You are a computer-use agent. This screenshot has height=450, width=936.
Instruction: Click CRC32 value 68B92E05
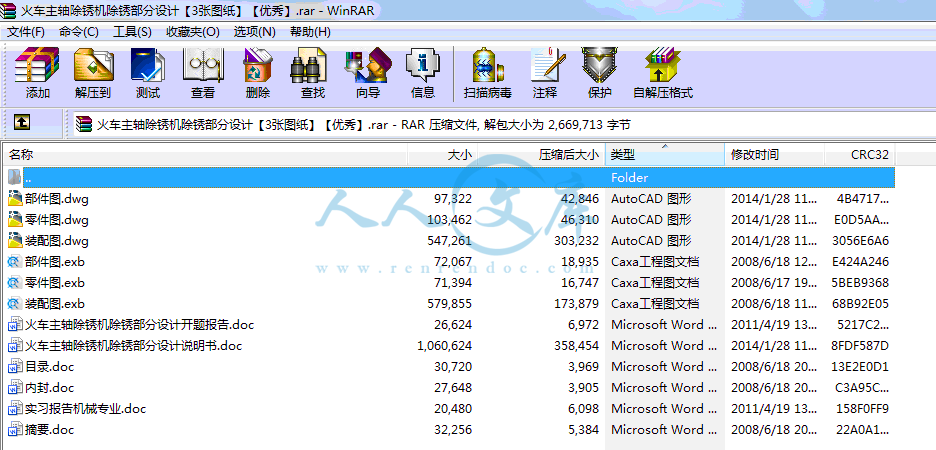860,304
